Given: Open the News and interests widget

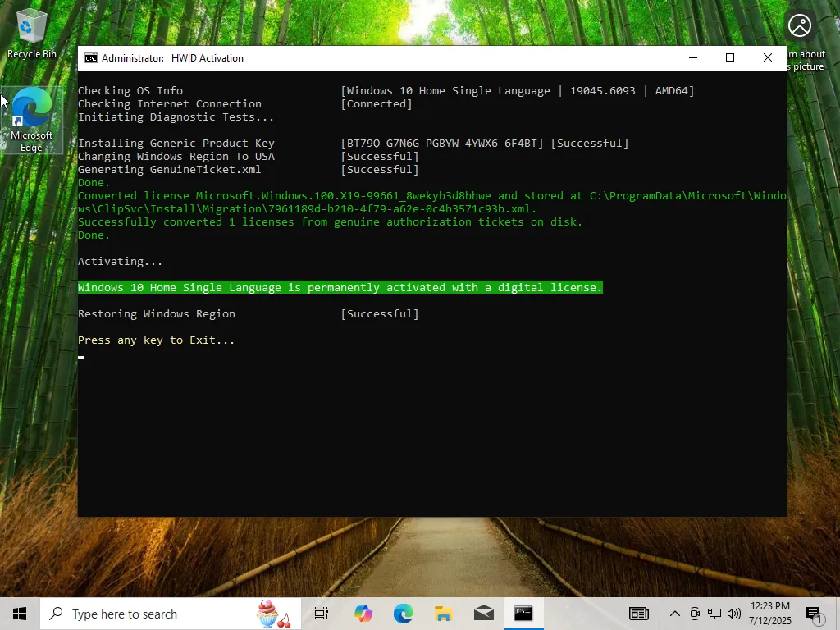Looking at the screenshot, I should [638, 614].
